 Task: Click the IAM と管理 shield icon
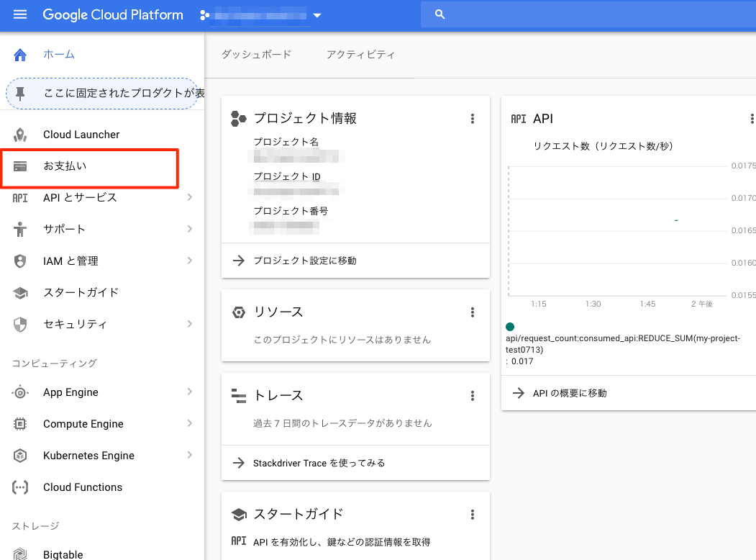click(x=19, y=261)
